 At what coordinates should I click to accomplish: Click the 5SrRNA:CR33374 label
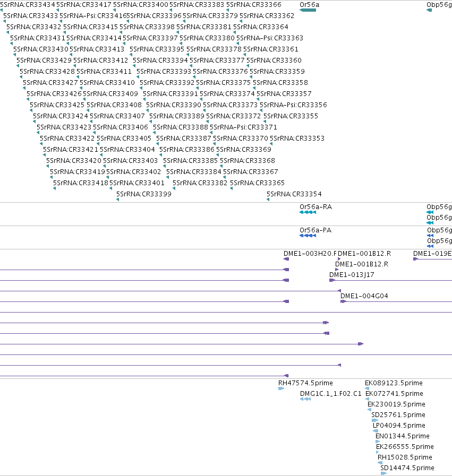tap(227, 94)
